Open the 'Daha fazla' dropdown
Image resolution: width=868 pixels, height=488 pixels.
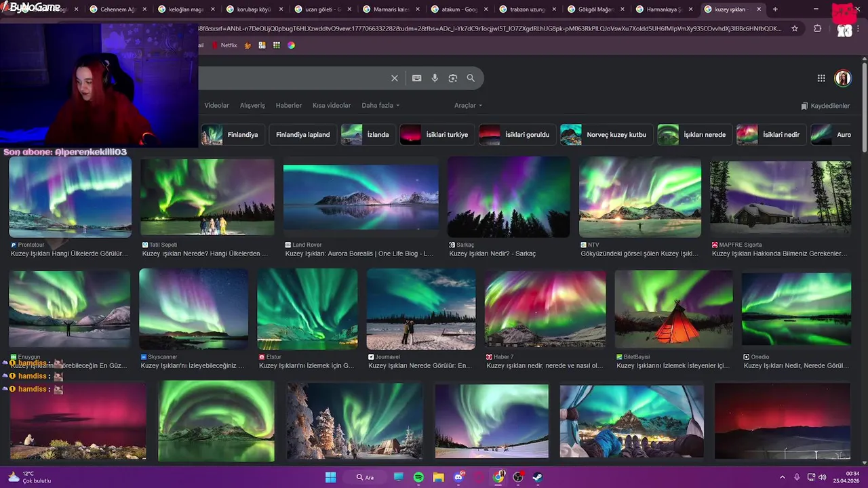[380, 106]
